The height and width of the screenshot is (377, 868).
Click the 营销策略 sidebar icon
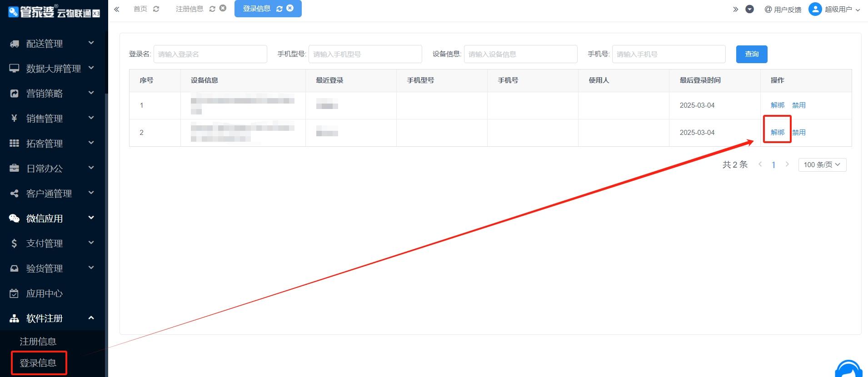[x=15, y=94]
